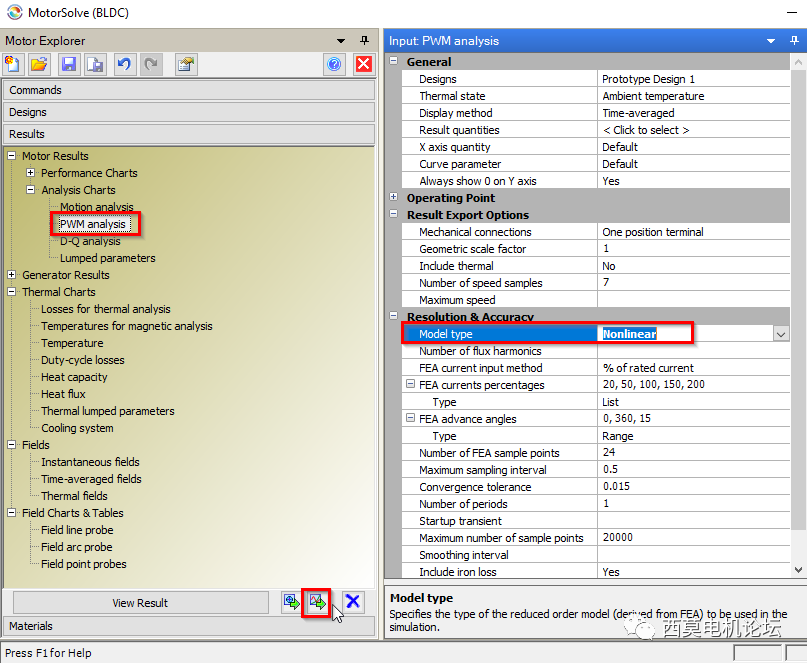Expand the Generator Results node
Viewport: 807px width, 663px height.
(11, 274)
